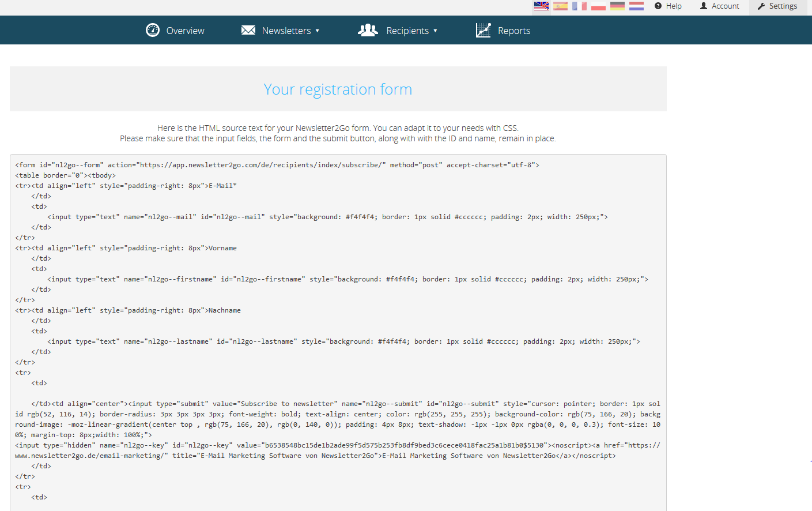
Task: Click the 'Your registration form' heading
Action: [x=338, y=89]
